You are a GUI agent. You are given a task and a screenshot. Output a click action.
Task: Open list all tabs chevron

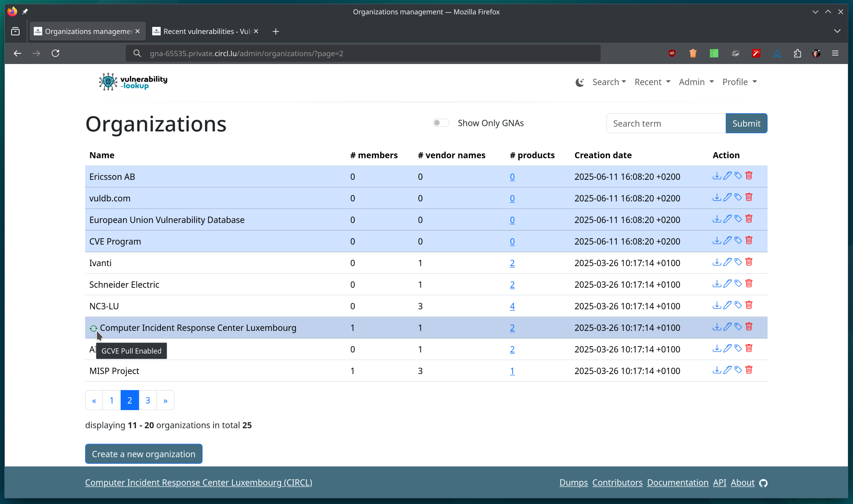point(837,31)
